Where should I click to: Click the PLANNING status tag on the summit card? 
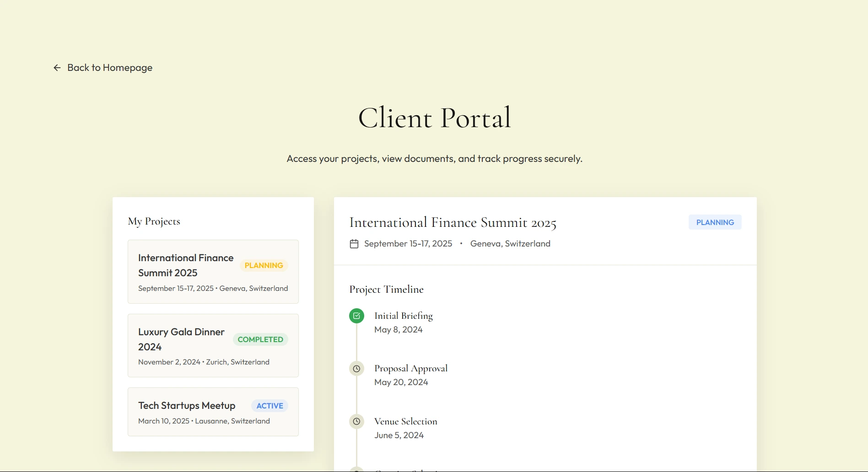264,265
